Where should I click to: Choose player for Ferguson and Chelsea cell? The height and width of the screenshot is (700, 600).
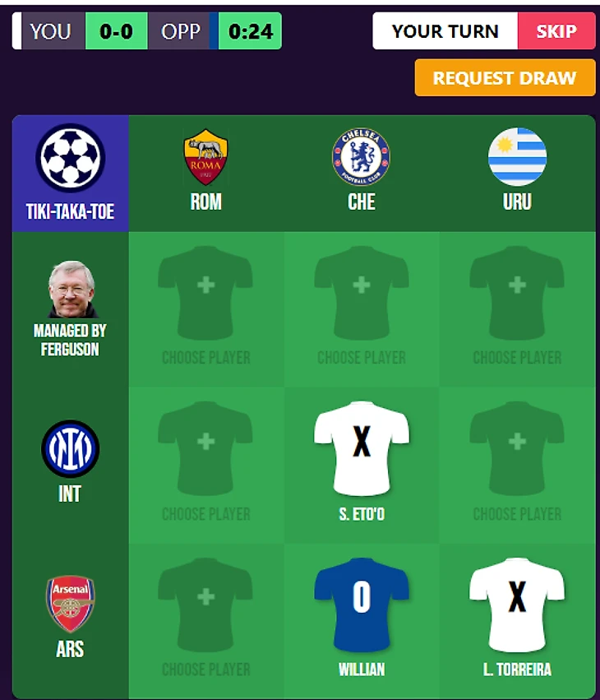pyautogui.click(x=362, y=309)
